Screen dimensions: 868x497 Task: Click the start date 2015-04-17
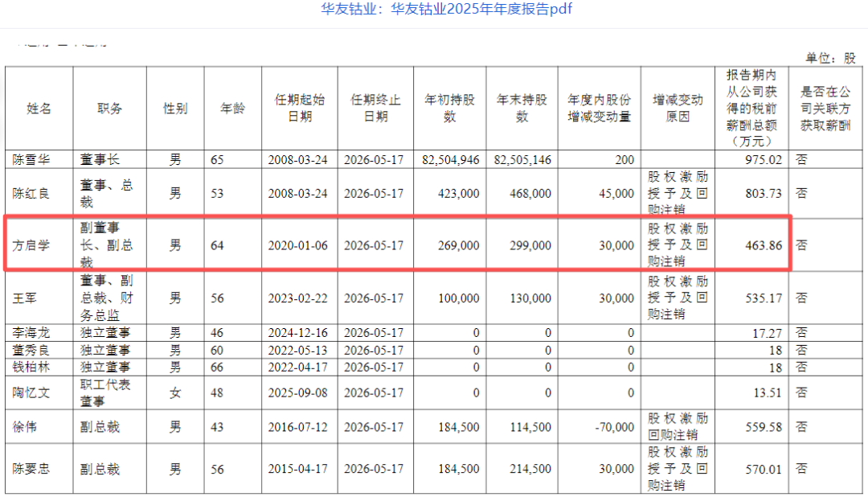298,470
